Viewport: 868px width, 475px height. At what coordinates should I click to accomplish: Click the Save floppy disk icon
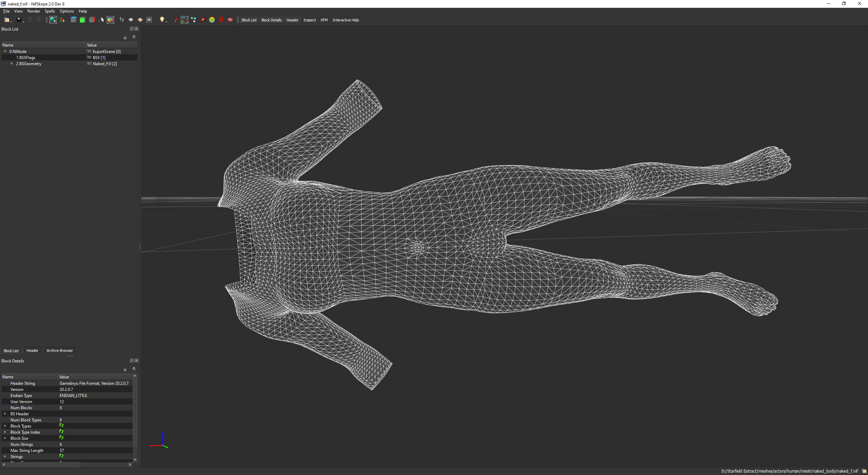(19, 20)
